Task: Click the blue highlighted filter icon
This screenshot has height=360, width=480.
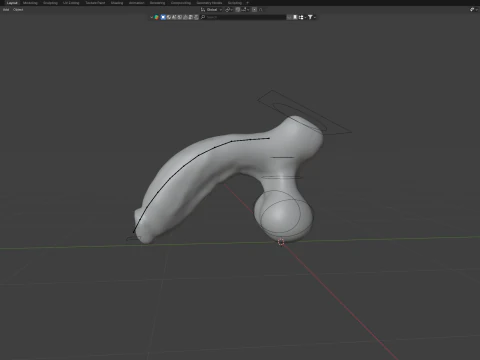Action: click(163, 17)
